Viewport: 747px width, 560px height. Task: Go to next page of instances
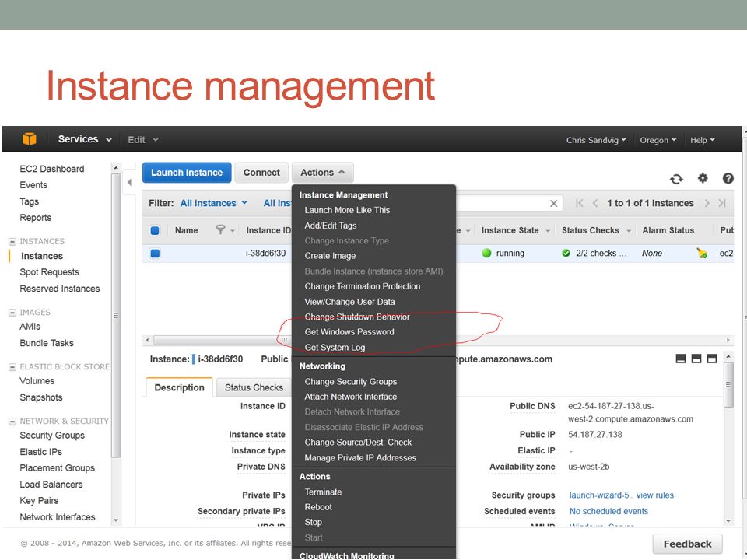(x=707, y=203)
